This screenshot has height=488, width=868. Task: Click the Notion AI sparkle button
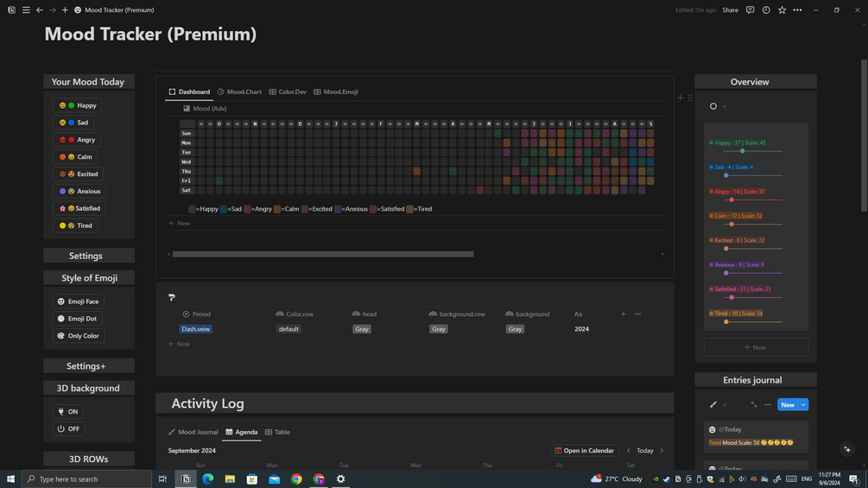[847, 449]
